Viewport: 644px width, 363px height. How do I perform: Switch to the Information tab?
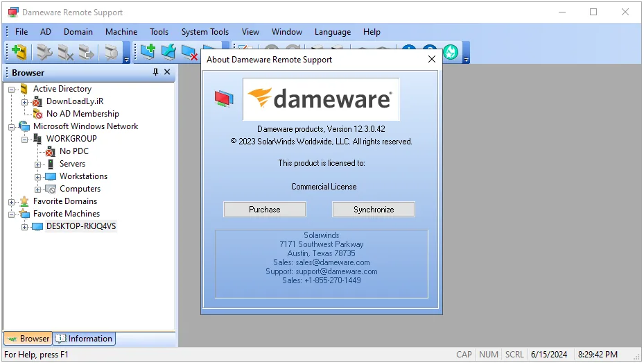pyautogui.click(x=85, y=338)
